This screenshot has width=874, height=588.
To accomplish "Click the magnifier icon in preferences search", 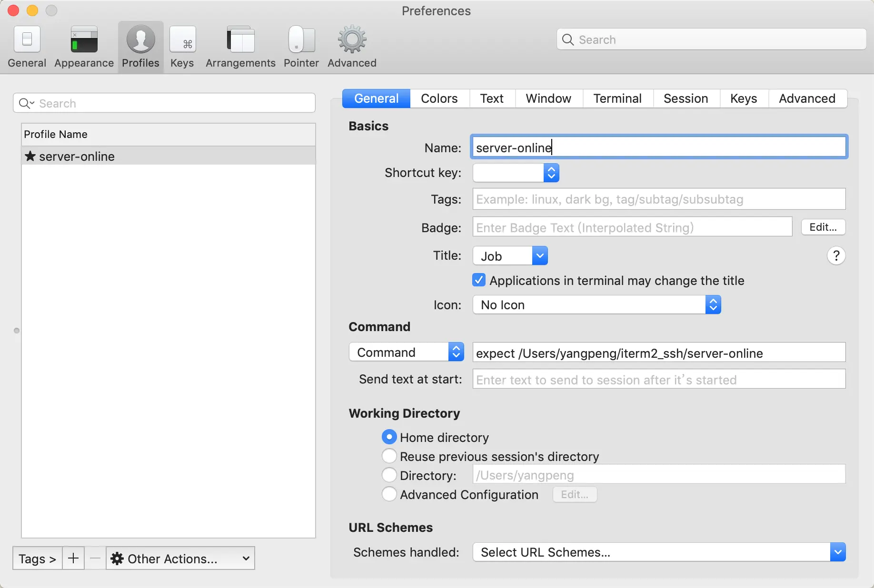I will pyautogui.click(x=568, y=39).
